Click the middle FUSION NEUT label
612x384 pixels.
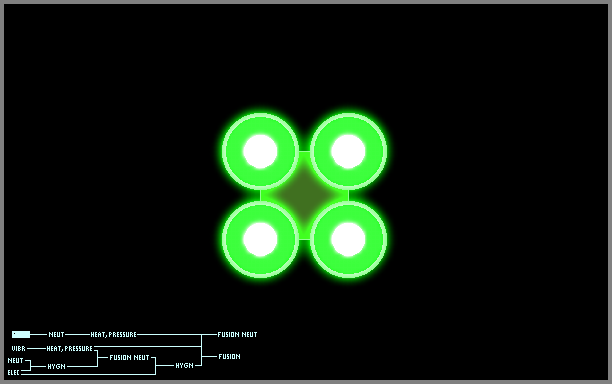click(129, 357)
